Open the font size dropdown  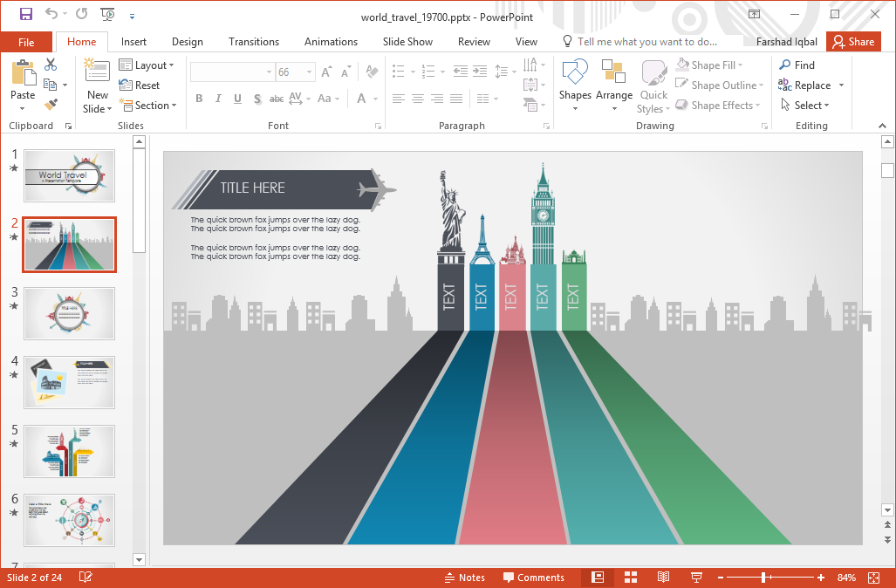pos(309,72)
